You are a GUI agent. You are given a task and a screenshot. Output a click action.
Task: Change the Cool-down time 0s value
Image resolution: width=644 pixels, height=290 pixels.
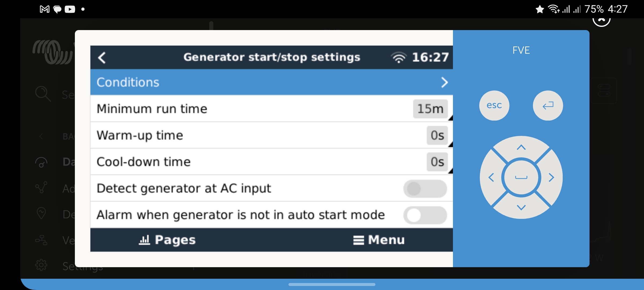point(437,162)
